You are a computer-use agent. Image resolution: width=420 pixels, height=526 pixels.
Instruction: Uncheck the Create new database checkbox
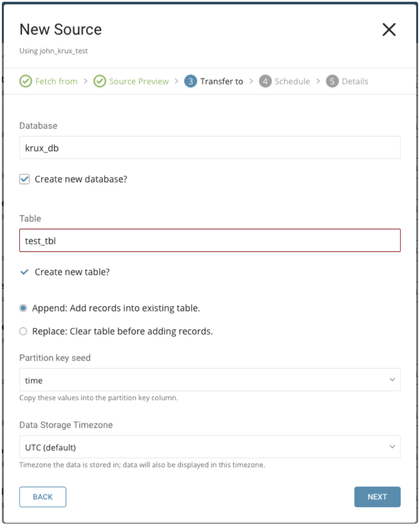click(25, 179)
